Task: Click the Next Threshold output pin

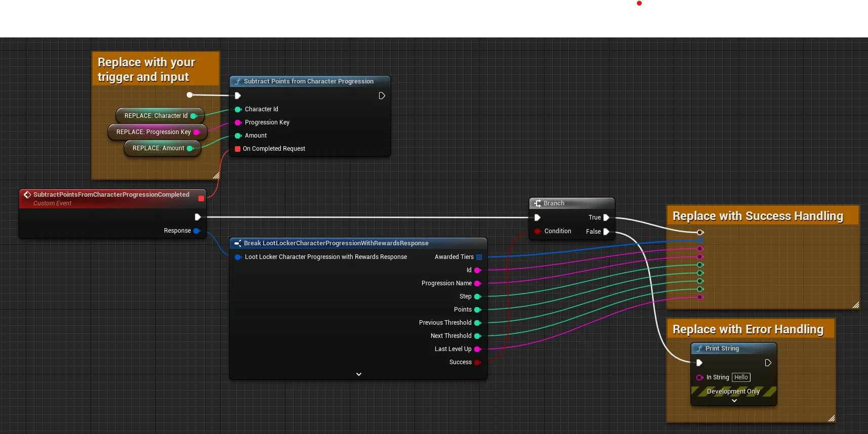Action: (x=477, y=336)
